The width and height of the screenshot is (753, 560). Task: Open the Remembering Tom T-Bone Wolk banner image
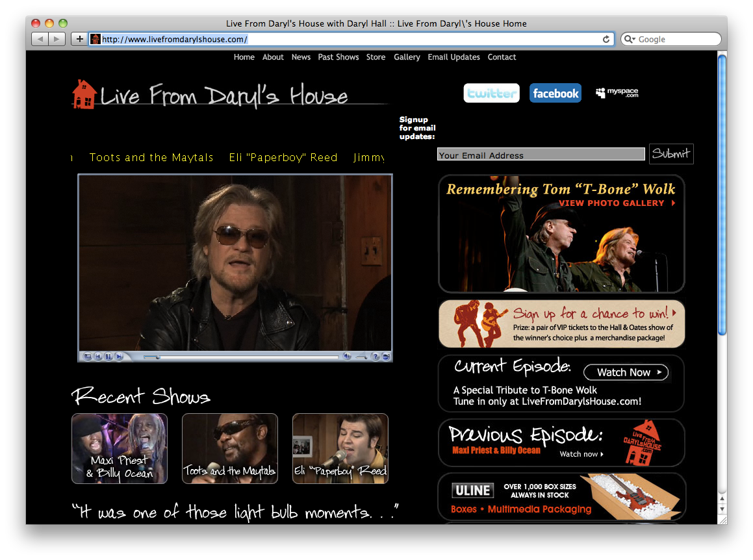(x=561, y=234)
